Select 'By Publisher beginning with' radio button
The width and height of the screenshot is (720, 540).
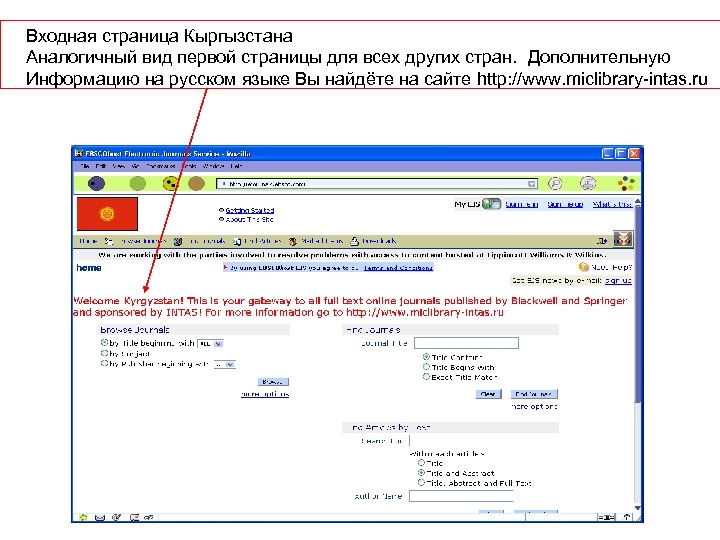pos(104,363)
